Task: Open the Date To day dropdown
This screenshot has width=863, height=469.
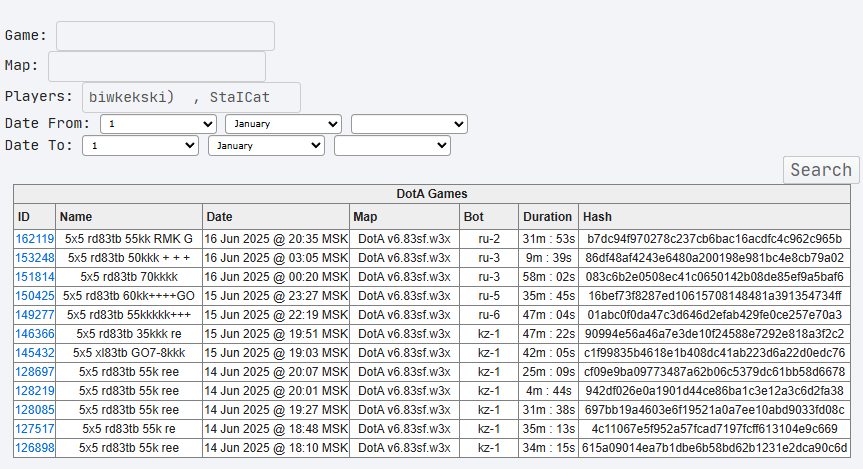Action: 140,146
